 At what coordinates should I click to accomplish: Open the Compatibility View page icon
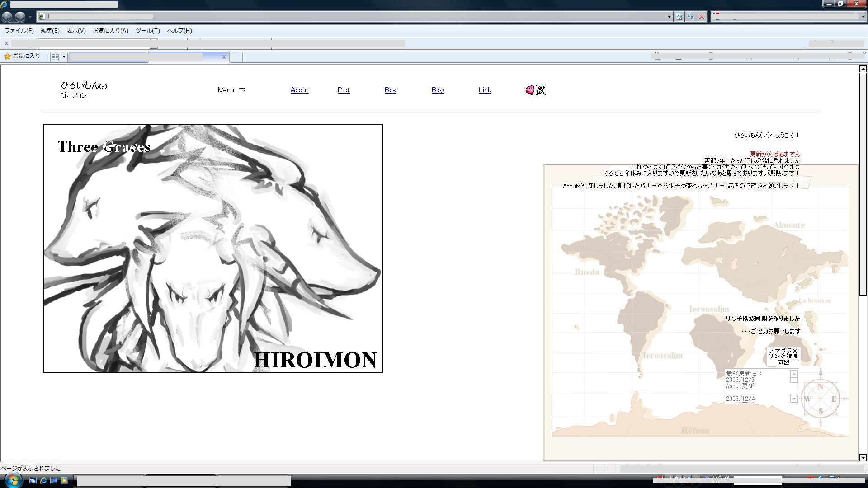(679, 17)
